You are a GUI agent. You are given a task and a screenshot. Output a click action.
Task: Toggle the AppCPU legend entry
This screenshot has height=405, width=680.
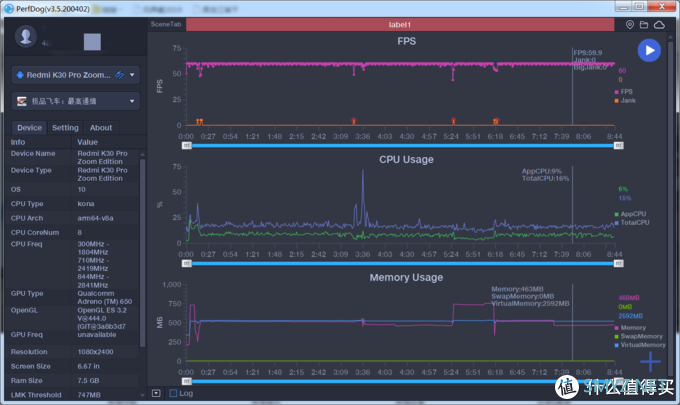630,214
